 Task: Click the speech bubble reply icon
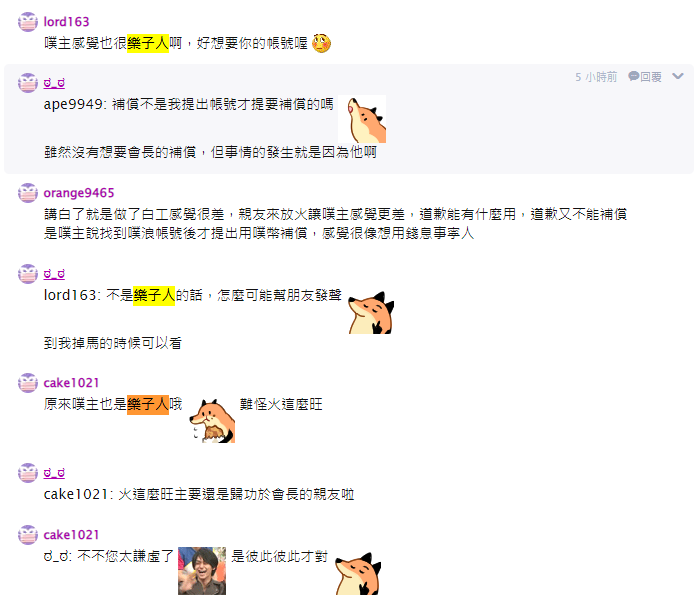coord(633,77)
